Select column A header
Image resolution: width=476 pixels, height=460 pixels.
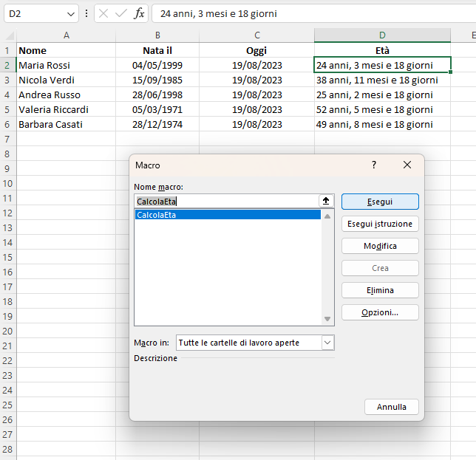click(67, 35)
